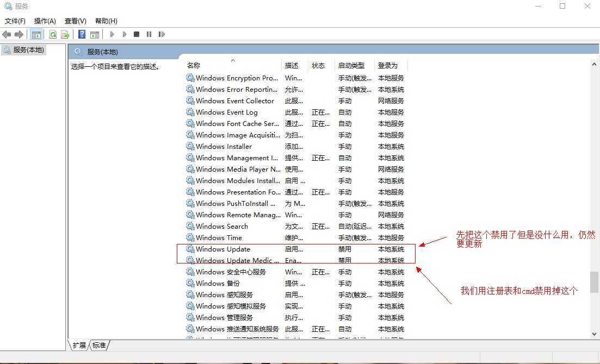Viewport: 600px width, 364px height.
Task: Select Windows 感知模拟服务 row
Action: point(295,306)
